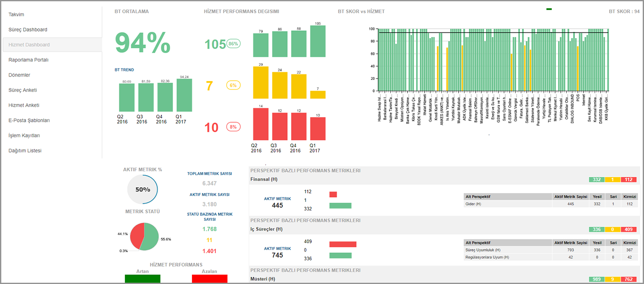Open Dağıtım Listesi

point(25,150)
